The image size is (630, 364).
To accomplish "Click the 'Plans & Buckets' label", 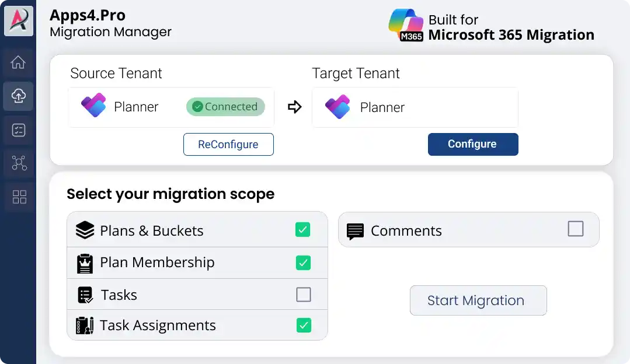I will [x=151, y=231].
